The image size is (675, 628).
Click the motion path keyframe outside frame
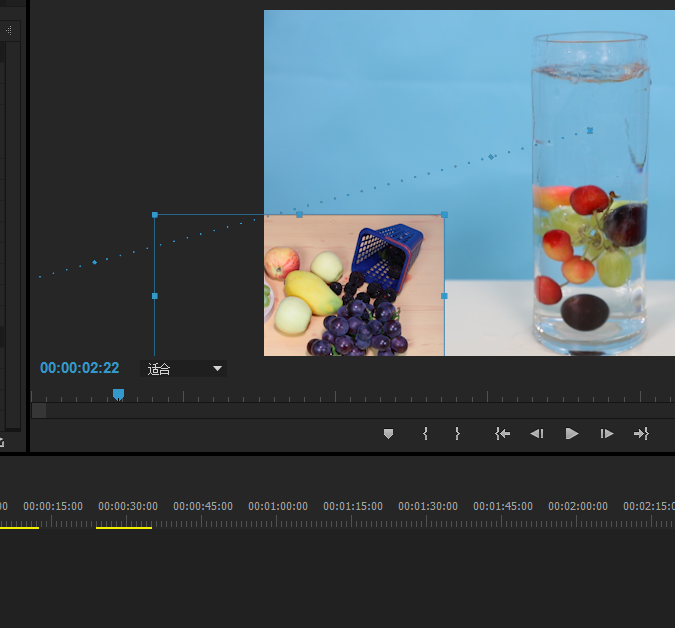pyautogui.click(x=95, y=262)
